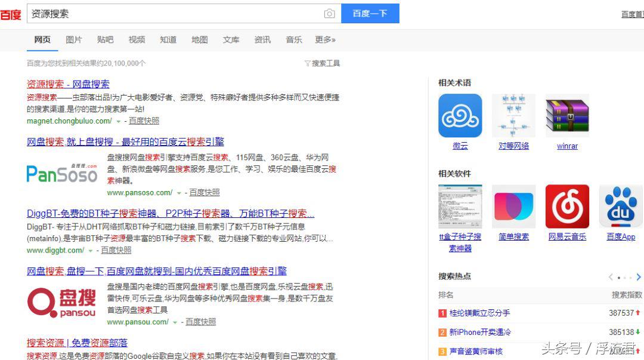Click the www.diggbt.com URL text
Image resolution: width=644 pixels, height=360 pixels.
coord(55,250)
